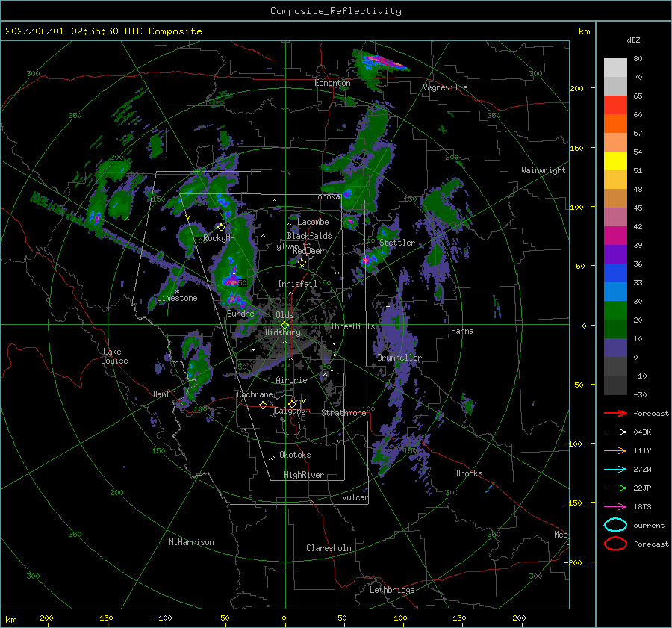Click the Okotoks city label
This screenshot has height=628, width=672.
coord(295,455)
